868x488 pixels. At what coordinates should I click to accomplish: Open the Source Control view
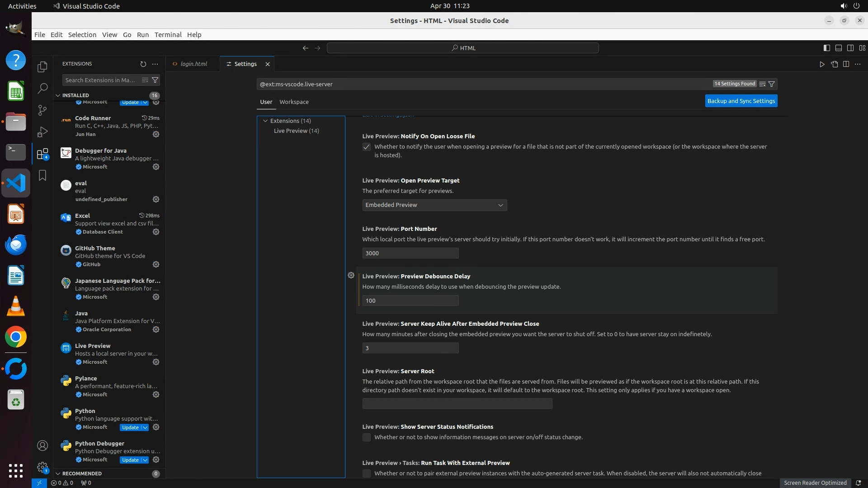42,110
